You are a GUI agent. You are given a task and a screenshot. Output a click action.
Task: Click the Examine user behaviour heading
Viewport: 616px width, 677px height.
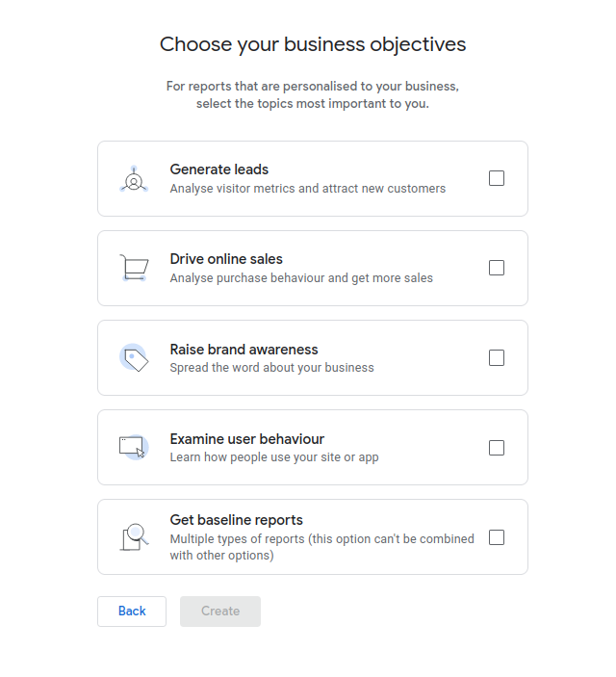click(247, 439)
